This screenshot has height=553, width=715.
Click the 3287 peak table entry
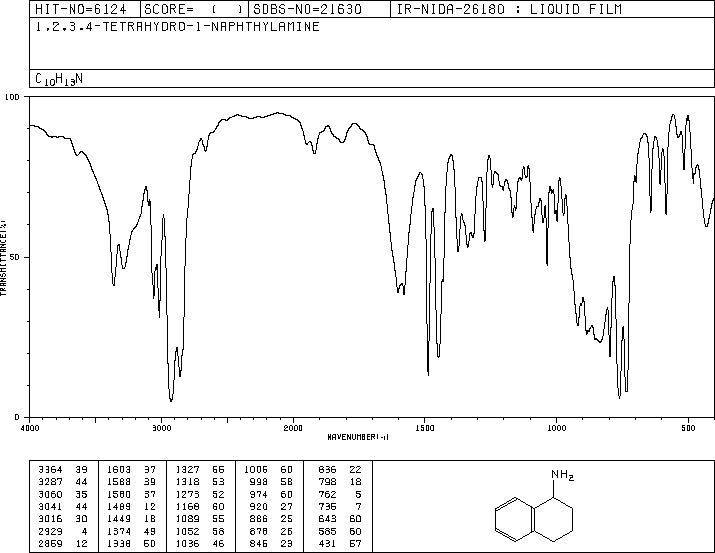pyautogui.click(x=63, y=482)
